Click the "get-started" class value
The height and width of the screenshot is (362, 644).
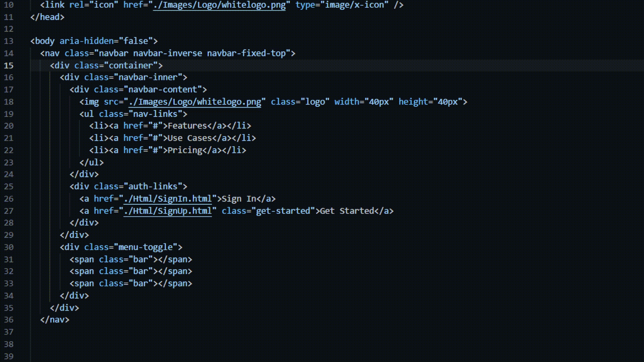[283, 211]
